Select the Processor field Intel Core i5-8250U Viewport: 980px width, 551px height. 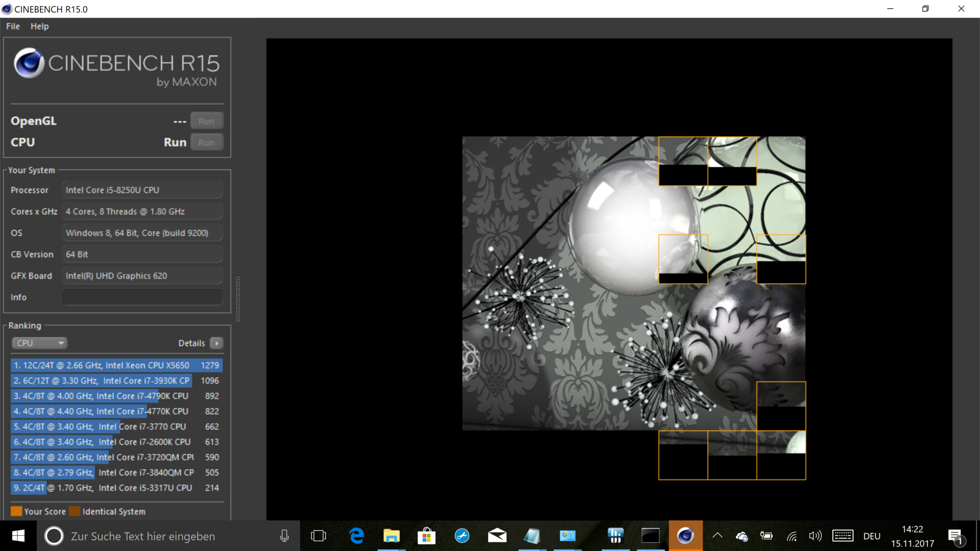pyautogui.click(x=142, y=190)
